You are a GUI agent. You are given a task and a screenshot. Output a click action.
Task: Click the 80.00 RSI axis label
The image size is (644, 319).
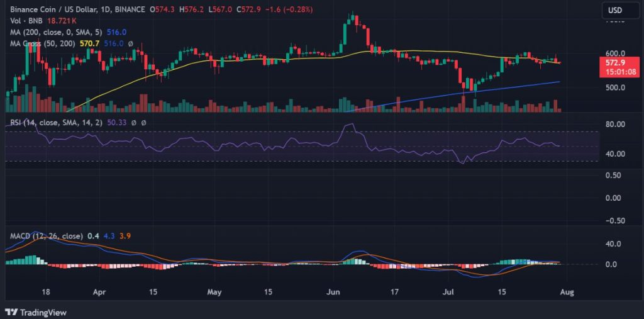[615, 124]
